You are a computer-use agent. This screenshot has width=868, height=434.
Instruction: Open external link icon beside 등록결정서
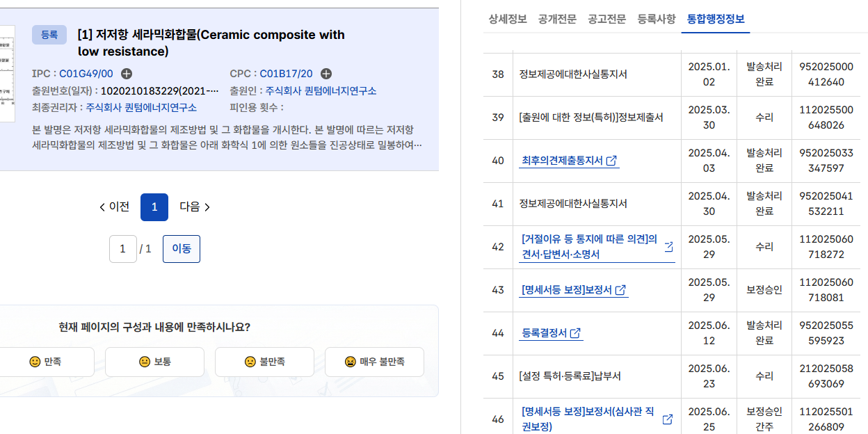pos(575,333)
